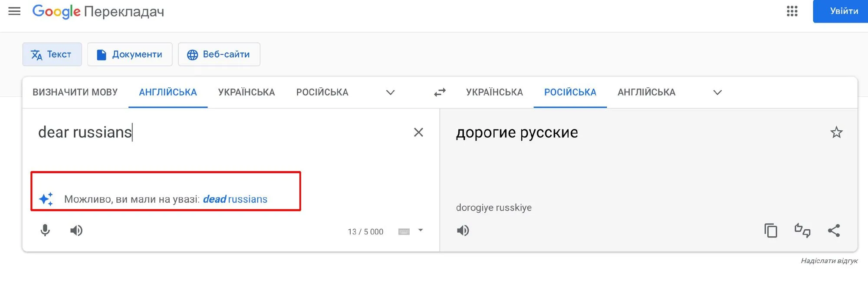Listen to the source text audio
The height and width of the screenshot is (294, 868).
76,231
